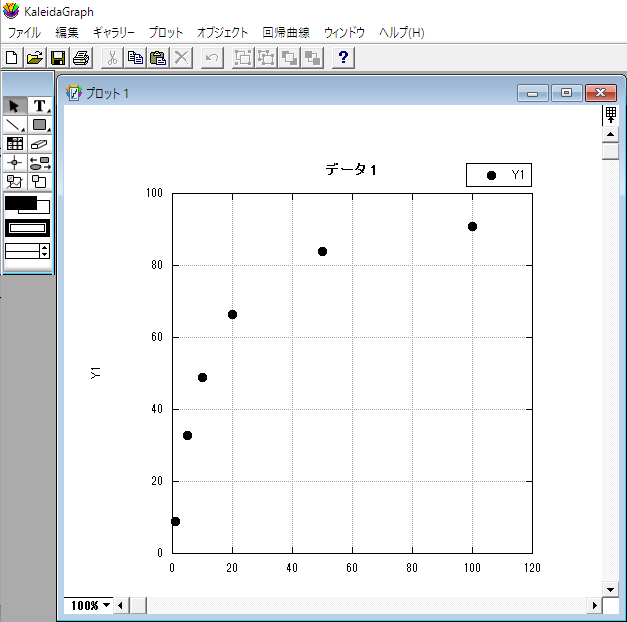Image resolution: width=627 pixels, height=622 pixels.
Task: Minimize the プロット 1 window
Action: [532, 93]
